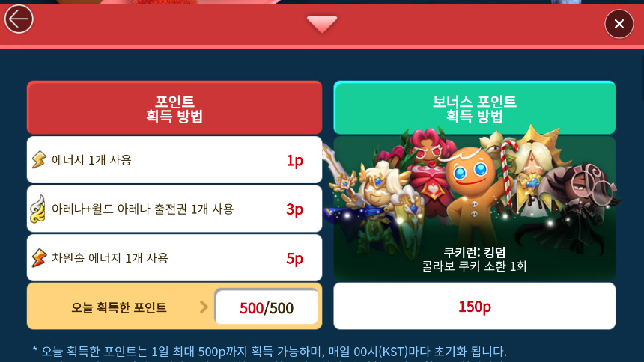Screen dimensions: 644x362
Task: Collapse panel using the pink down triangle
Action: click(x=322, y=24)
